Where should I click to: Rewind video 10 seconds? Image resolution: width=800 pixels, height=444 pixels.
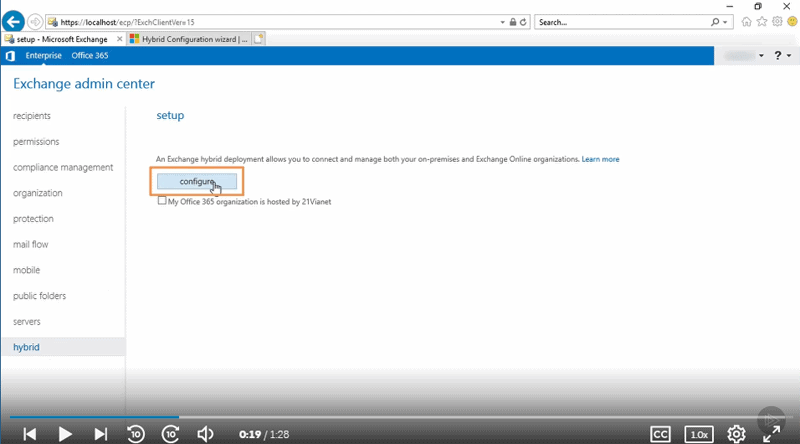tap(136, 434)
